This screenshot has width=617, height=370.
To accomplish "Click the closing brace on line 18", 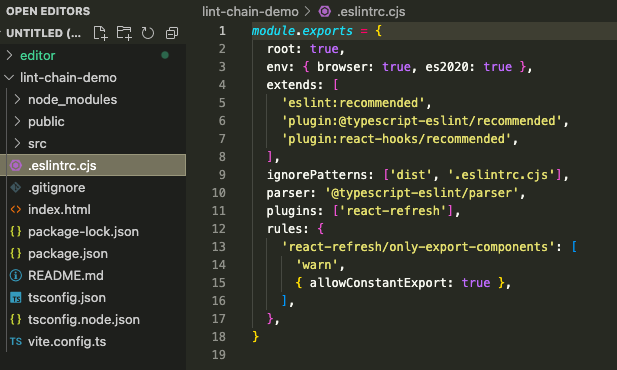I will pos(255,337).
